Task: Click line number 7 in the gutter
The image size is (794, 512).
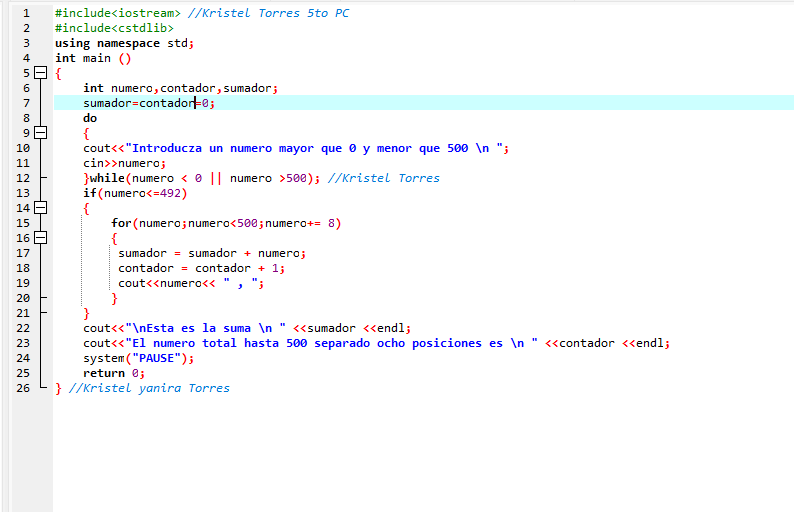Action: 26,103
